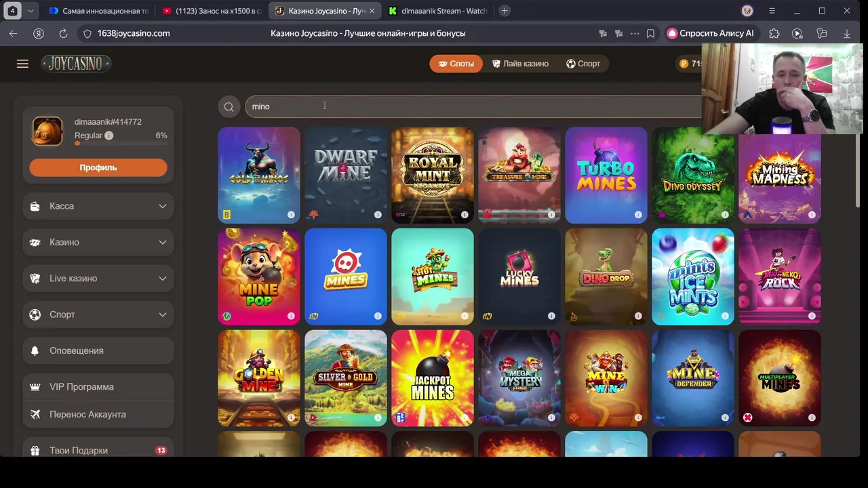Launch the Royal Mint Megaways game
The image size is (868, 488).
tap(433, 175)
